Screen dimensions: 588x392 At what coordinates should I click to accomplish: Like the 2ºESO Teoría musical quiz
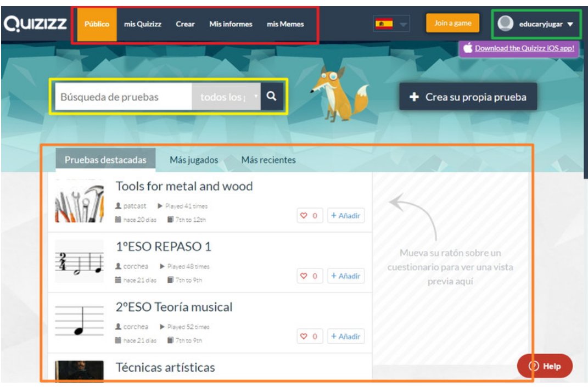[310, 337]
